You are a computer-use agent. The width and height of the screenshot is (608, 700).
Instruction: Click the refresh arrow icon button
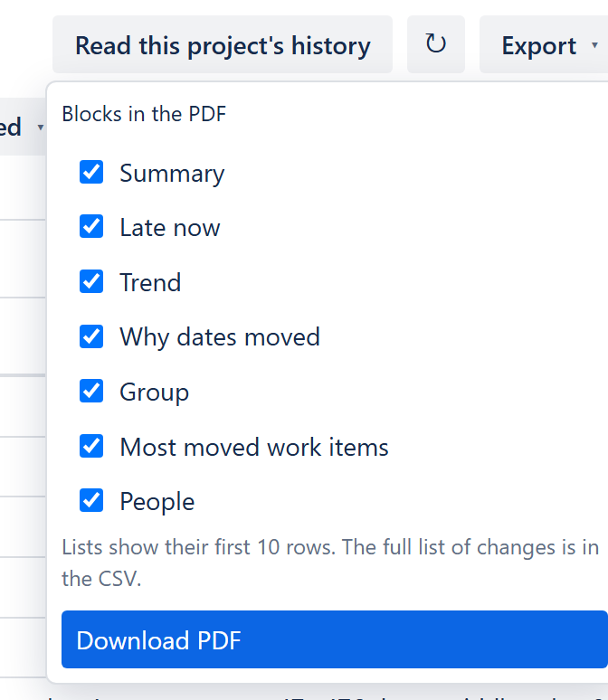coord(435,44)
